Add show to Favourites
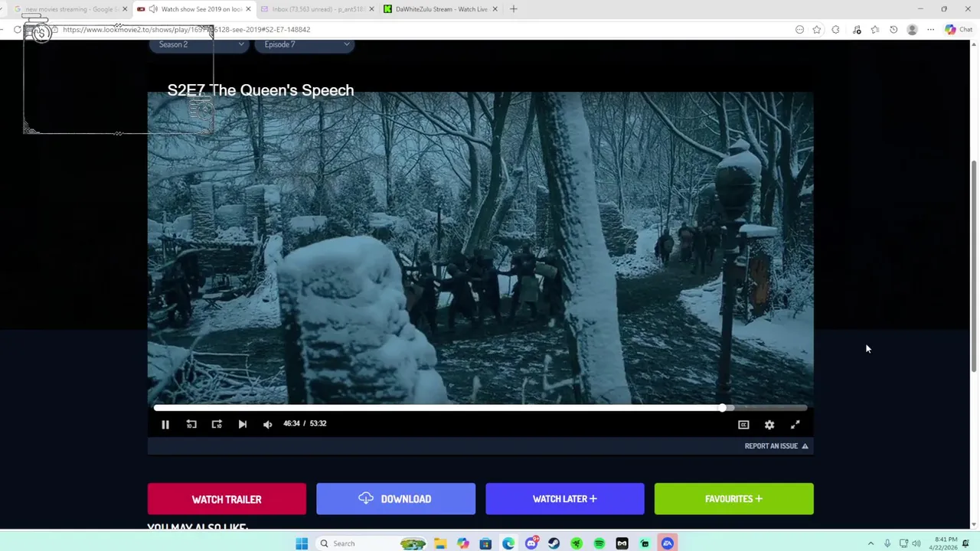 coord(733,499)
